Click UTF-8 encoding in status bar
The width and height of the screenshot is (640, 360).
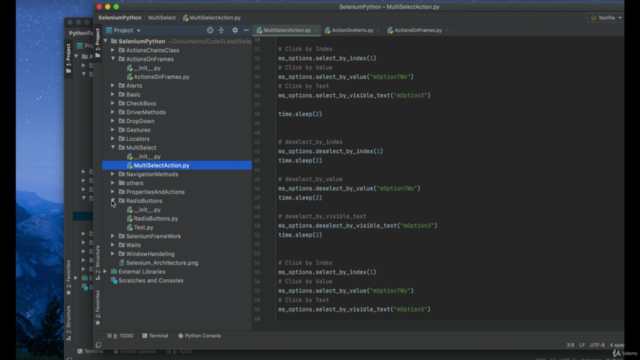[x=597, y=345]
